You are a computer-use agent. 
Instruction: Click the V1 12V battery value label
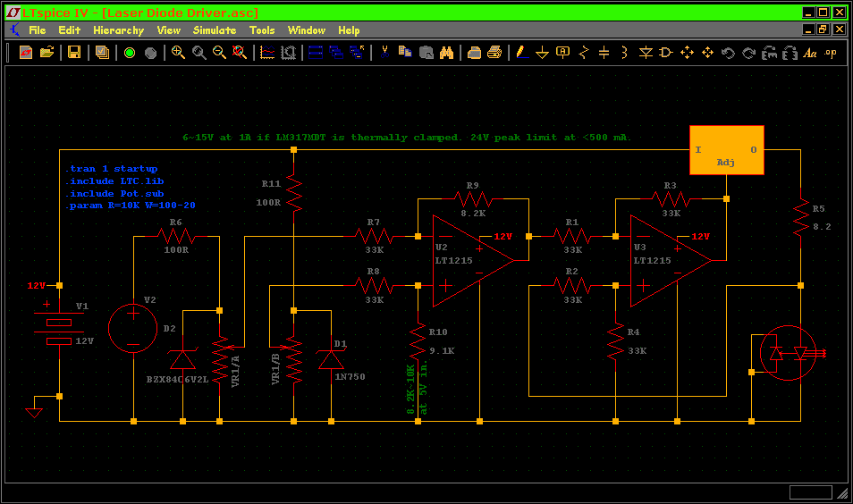(x=84, y=340)
